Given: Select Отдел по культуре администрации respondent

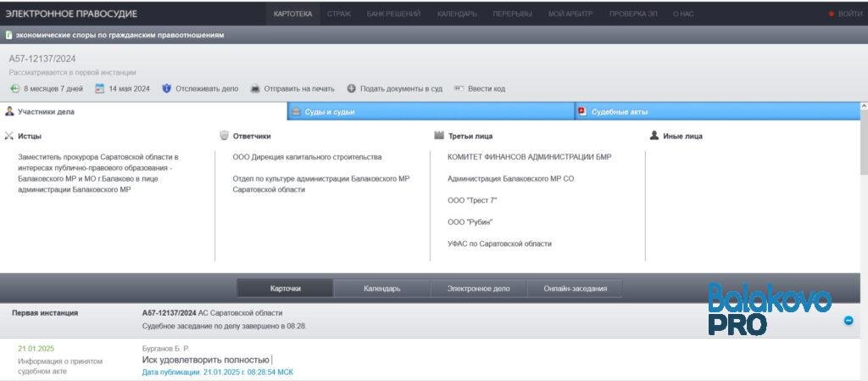Looking at the screenshot, I should tap(321, 184).
